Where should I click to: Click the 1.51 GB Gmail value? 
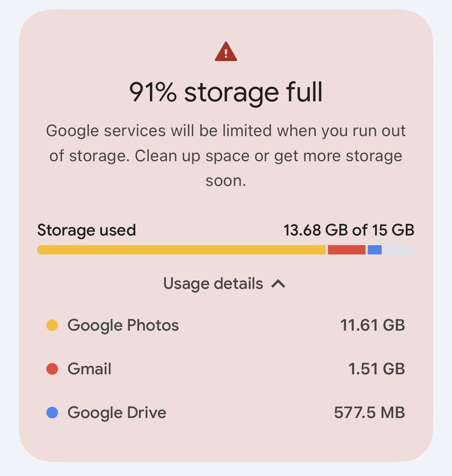(377, 369)
